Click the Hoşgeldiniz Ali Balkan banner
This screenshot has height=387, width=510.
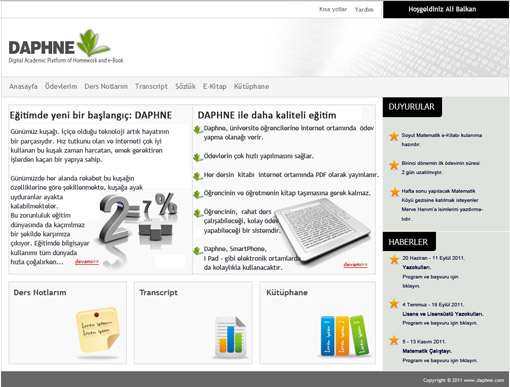446,9
